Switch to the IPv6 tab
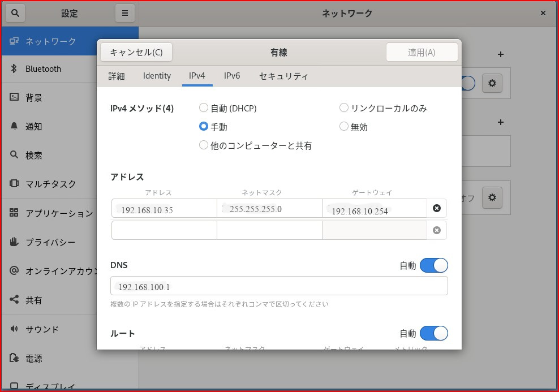This screenshot has width=559, height=392. click(x=232, y=76)
